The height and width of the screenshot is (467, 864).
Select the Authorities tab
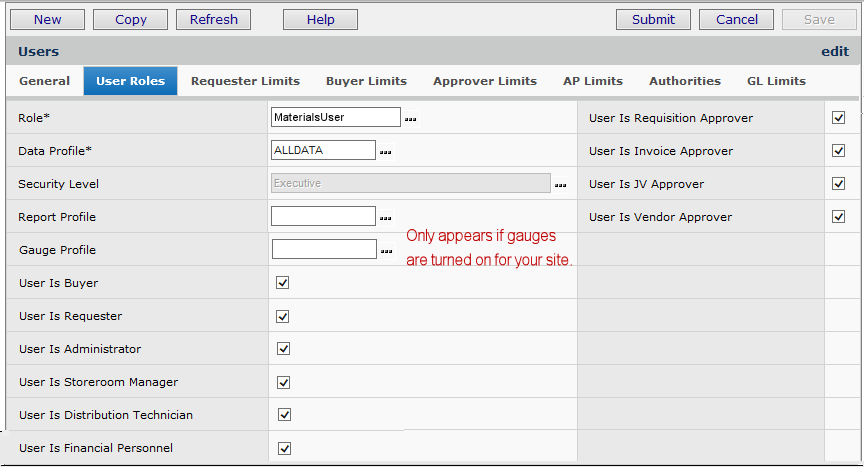(x=684, y=81)
